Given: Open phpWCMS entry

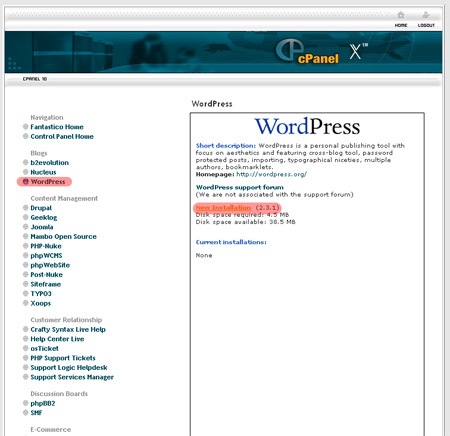Looking at the screenshot, I should click(46, 256).
